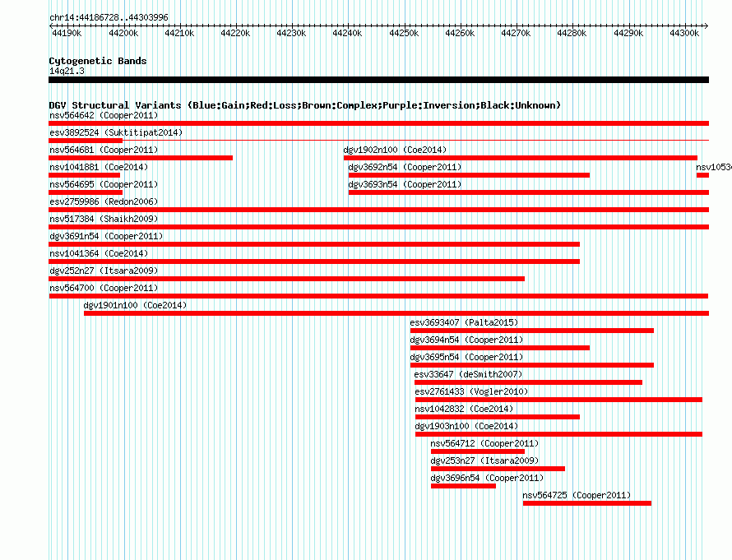
Task: Click the dgv3691n54 (Cooper2011) label
Action: point(106,236)
